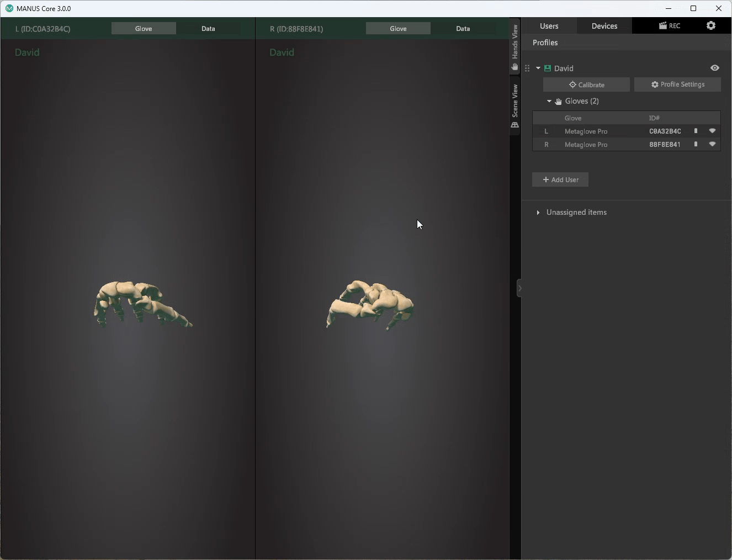Click the Add User button
732x560 pixels.
click(560, 180)
